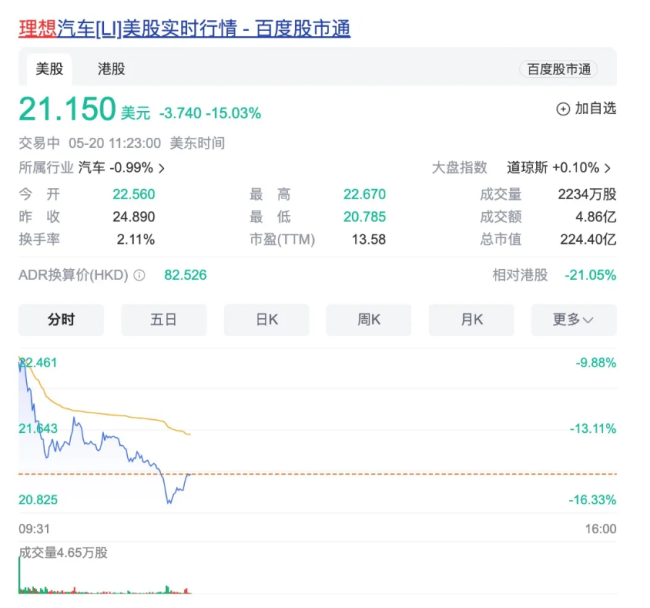Expand 所属行业 汽车 chevron arrow
The image size is (650, 608).
click(162, 168)
